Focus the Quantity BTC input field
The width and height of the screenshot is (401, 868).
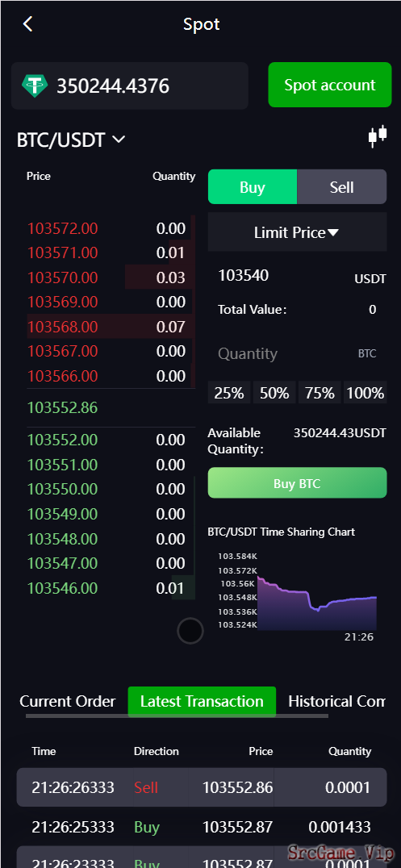[x=297, y=353]
